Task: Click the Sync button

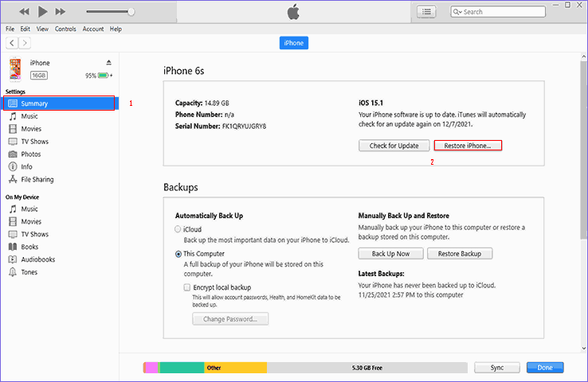Action: click(x=497, y=368)
